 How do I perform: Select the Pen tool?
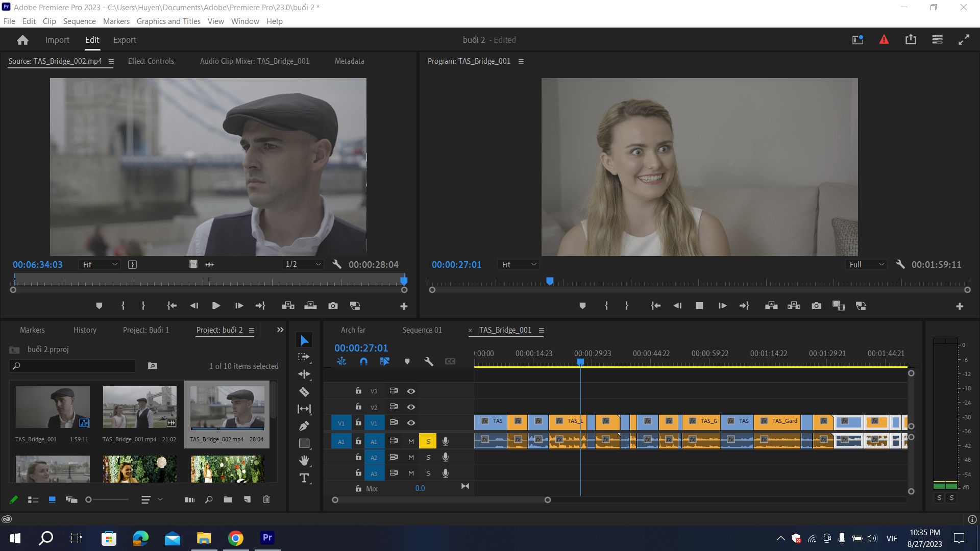tap(304, 426)
